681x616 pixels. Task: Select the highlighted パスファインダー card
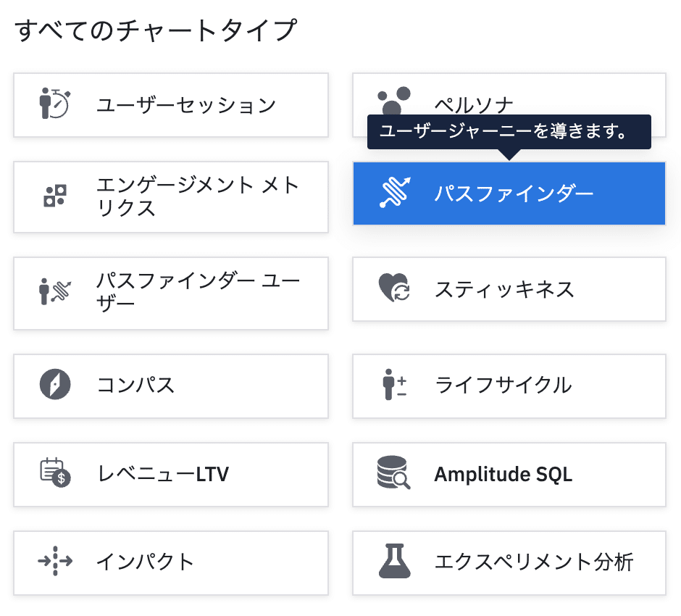coord(514,193)
